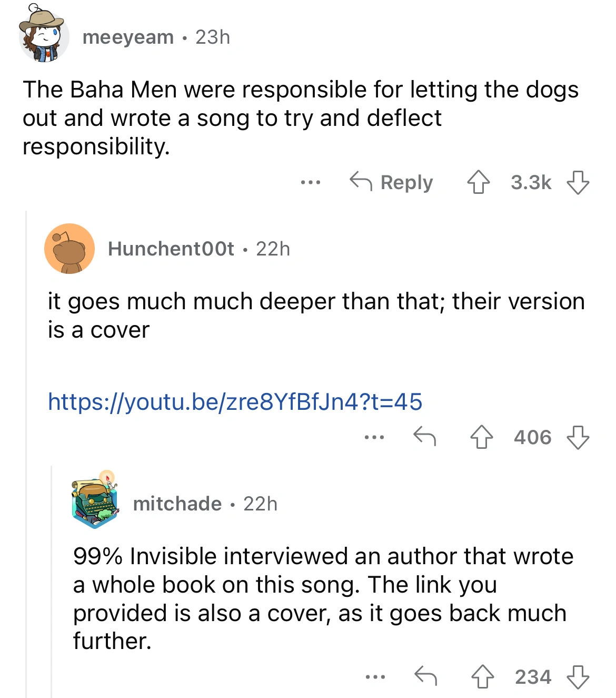616x698 pixels.
Task: Reply to meeyeam's comment
Action: [392, 182]
